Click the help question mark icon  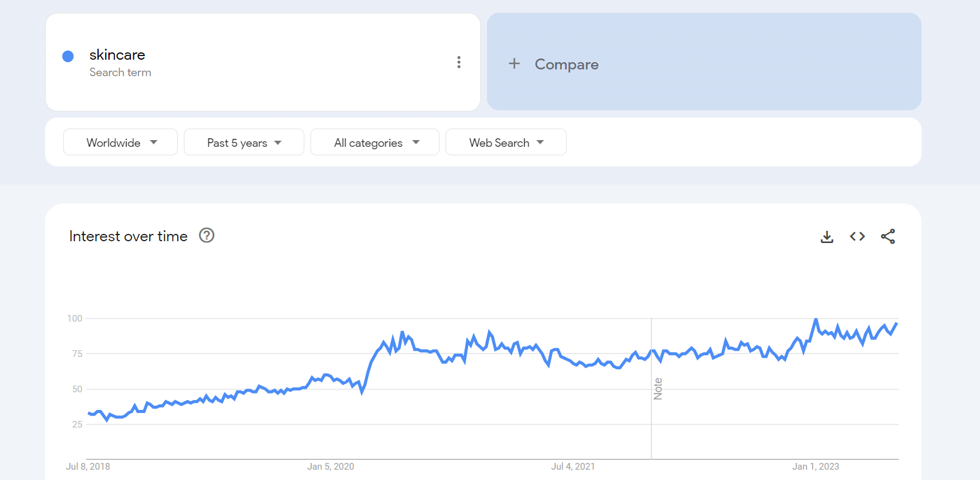coord(207,236)
